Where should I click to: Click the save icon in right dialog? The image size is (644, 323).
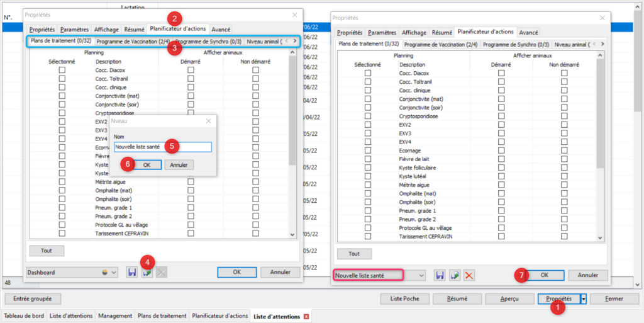point(440,276)
